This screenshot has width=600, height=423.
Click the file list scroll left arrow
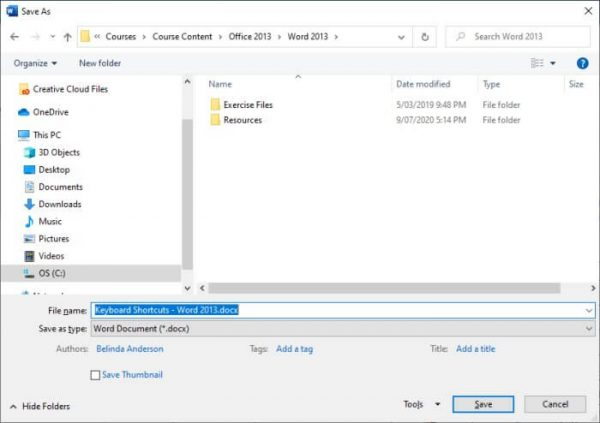[202, 288]
